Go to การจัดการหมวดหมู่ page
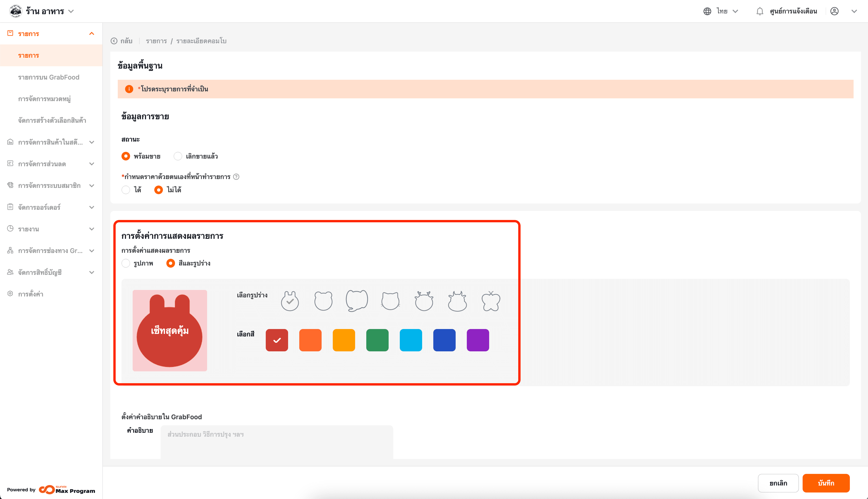Viewport: 868px width, 499px height. click(x=44, y=99)
